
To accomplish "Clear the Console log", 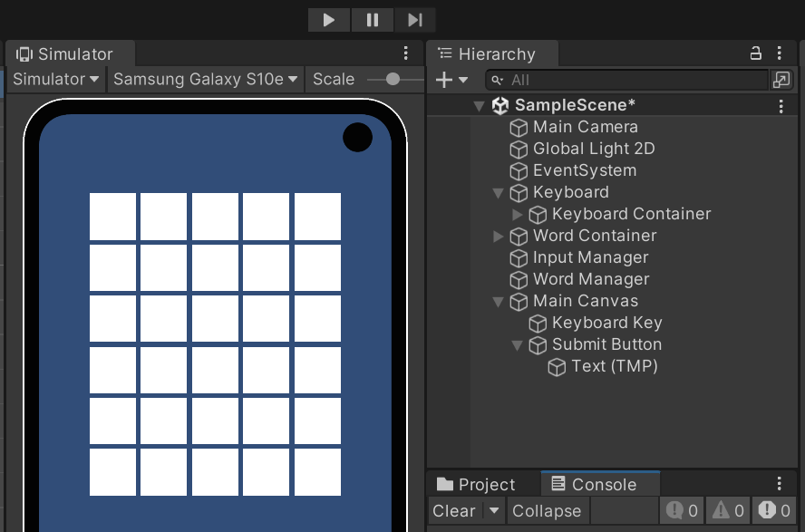I will click(x=454, y=511).
